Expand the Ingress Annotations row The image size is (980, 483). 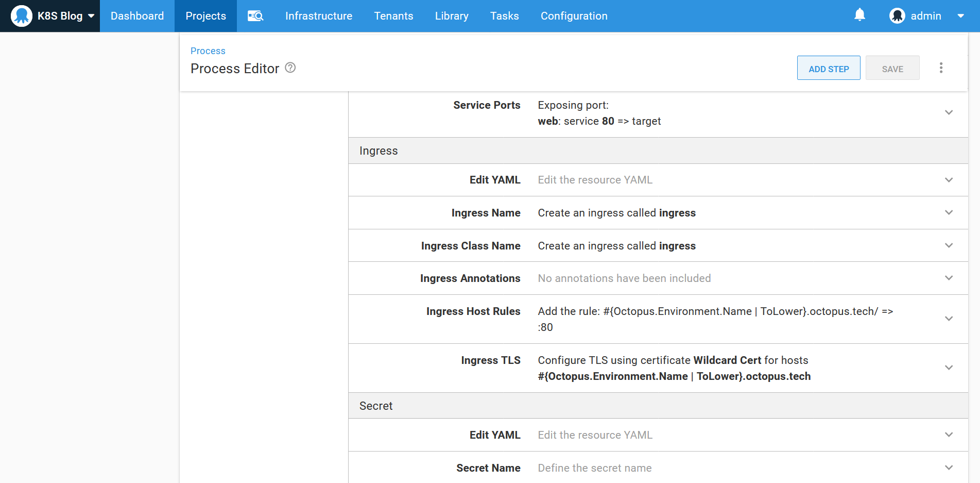click(949, 278)
